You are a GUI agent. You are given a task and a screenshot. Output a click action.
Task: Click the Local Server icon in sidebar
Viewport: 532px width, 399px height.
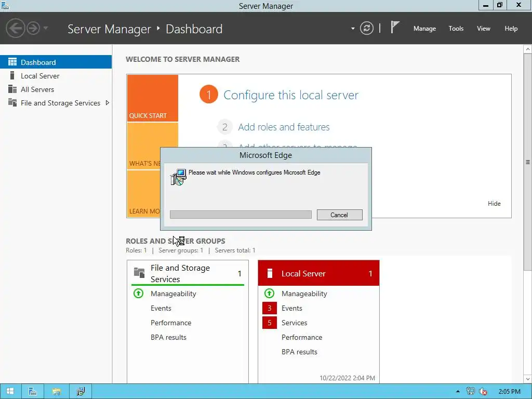click(12, 75)
